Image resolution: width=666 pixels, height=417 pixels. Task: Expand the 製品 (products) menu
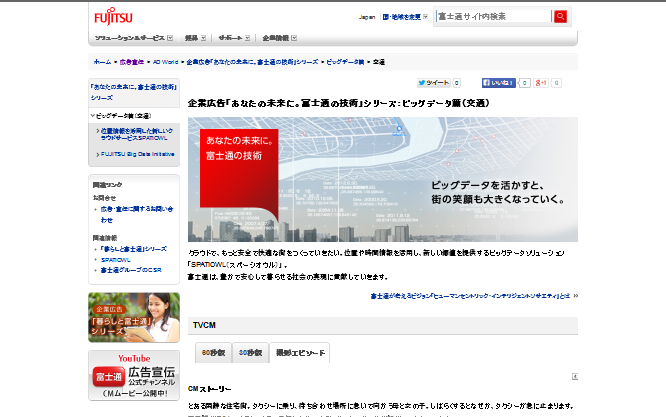tap(195, 38)
